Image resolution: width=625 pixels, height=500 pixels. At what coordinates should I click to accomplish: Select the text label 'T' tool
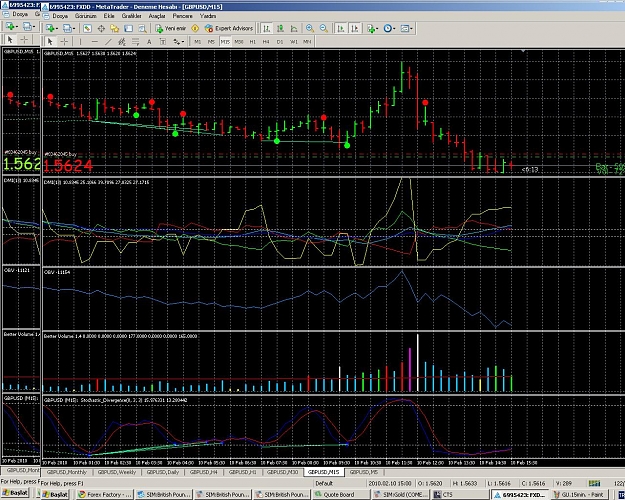coord(163,41)
